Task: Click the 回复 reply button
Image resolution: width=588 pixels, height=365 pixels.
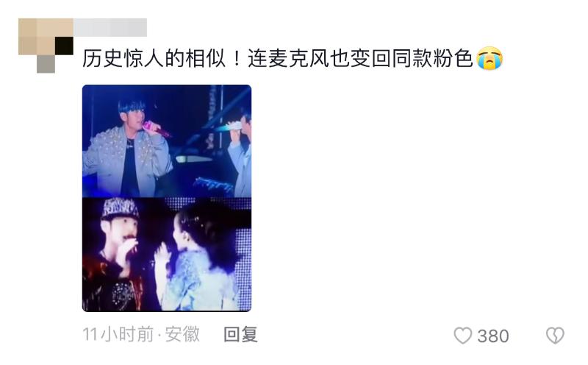Action: tap(241, 334)
